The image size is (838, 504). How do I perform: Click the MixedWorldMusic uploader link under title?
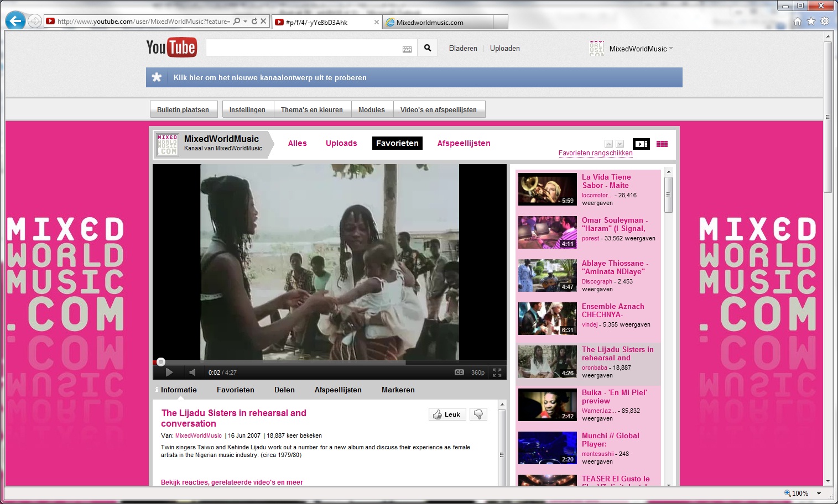click(x=199, y=435)
